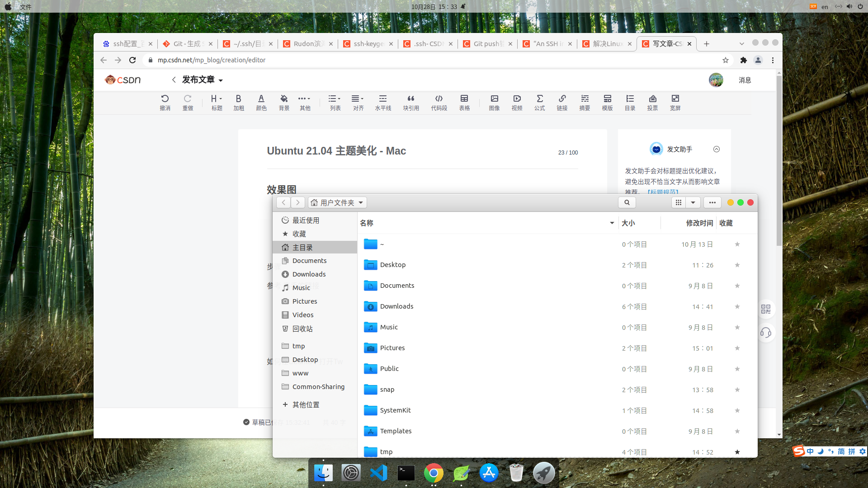Switch to the 'Git push' browser tab
This screenshot has height=488, width=868.
(488, 44)
